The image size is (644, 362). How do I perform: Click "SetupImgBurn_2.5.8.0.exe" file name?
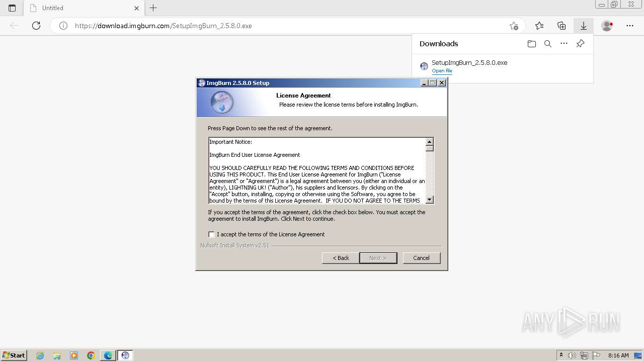coord(469,63)
